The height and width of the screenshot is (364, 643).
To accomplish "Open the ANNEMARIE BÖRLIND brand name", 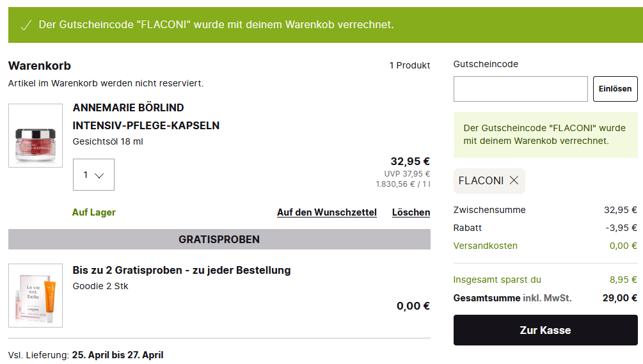I will (128, 107).
